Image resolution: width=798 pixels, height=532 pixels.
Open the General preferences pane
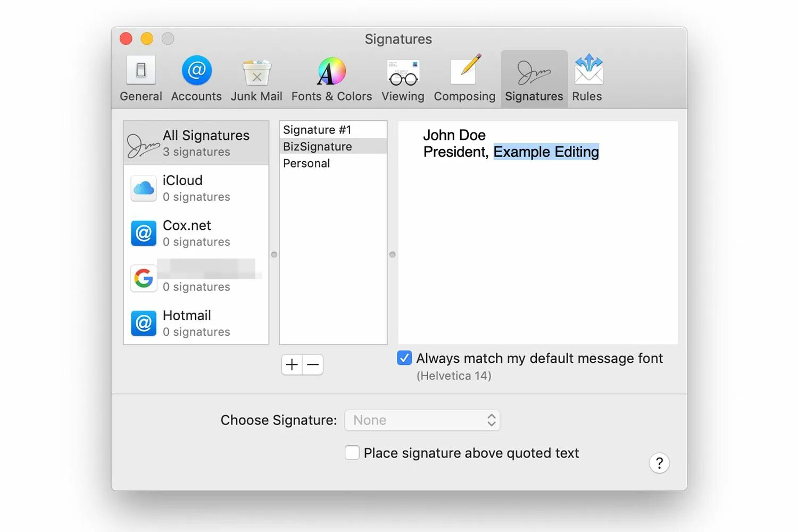(141, 79)
